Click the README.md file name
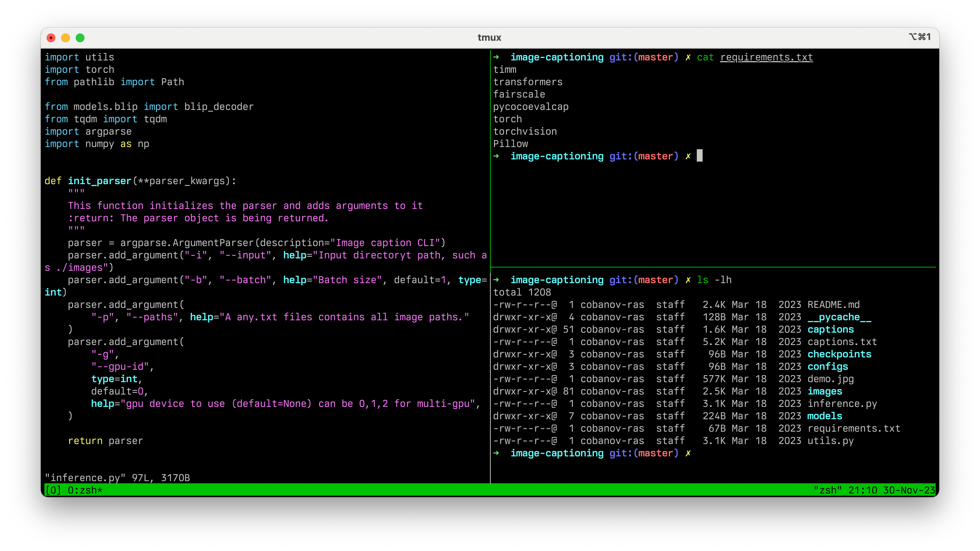 point(833,305)
